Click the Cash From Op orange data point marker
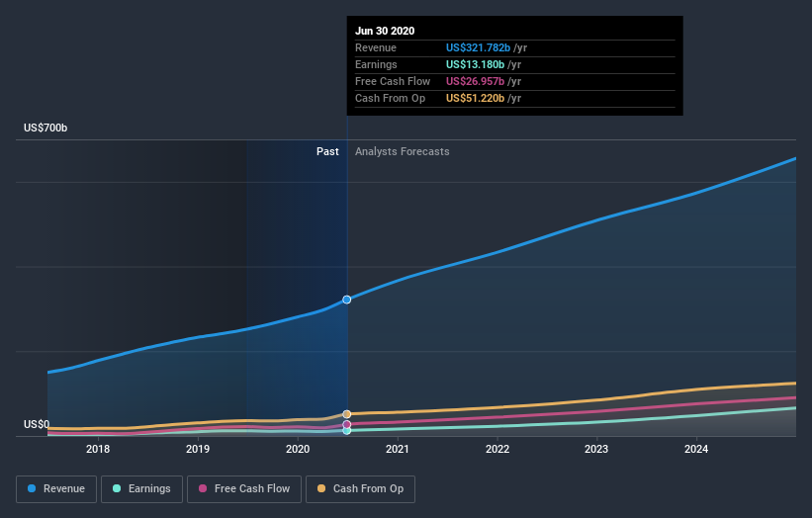 (347, 414)
